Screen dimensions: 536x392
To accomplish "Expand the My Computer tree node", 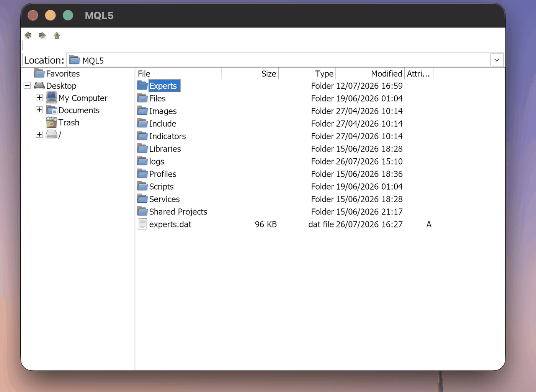I will click(39, 98).
